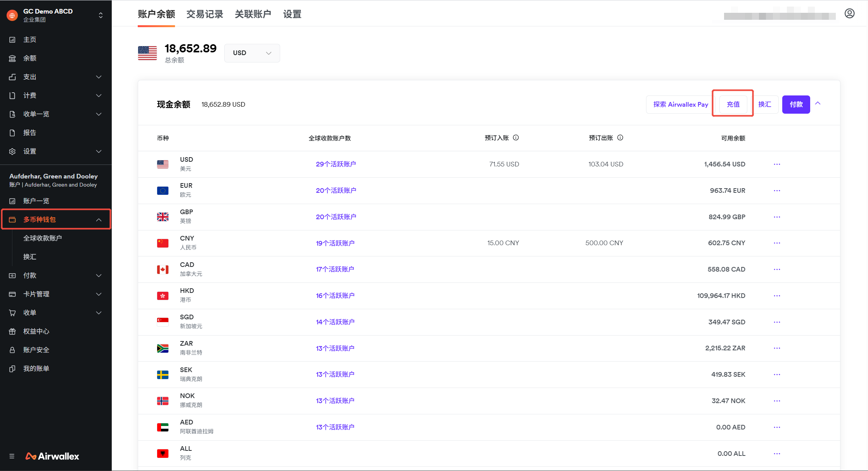
Task: Open the three-dot menu for the USD row
Action: click(777, 164)
